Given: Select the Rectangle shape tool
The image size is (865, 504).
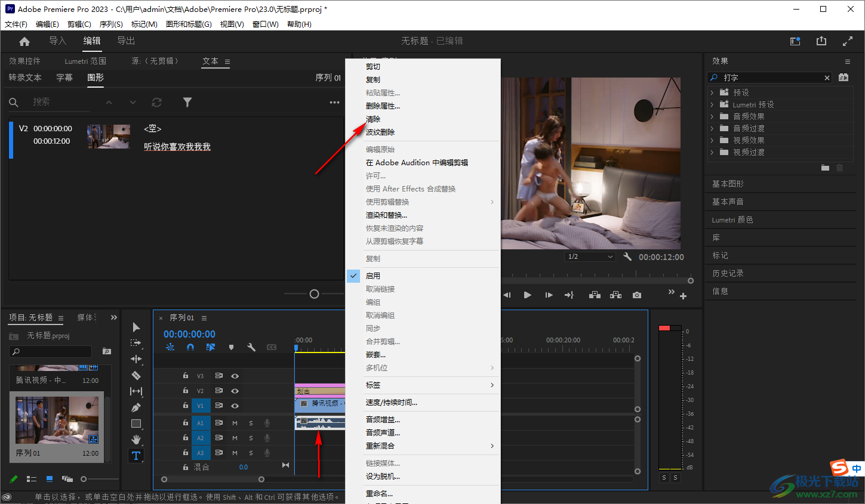Looking at the screenshot, I should point(136,423).
